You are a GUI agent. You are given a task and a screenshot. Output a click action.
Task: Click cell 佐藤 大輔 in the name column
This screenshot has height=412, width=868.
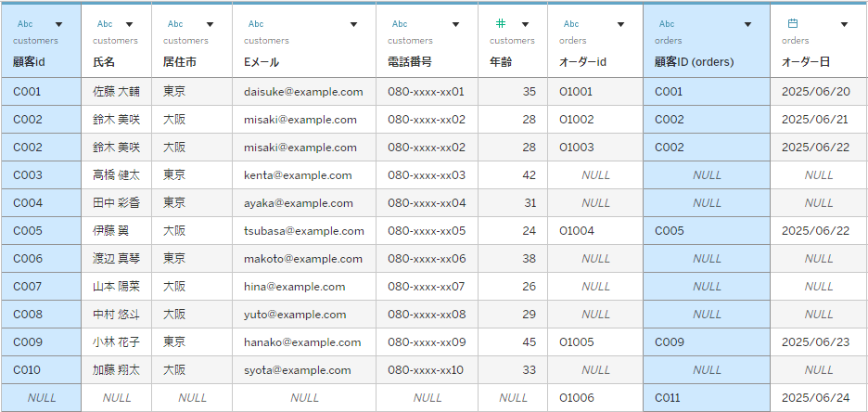tap(116, 91)
